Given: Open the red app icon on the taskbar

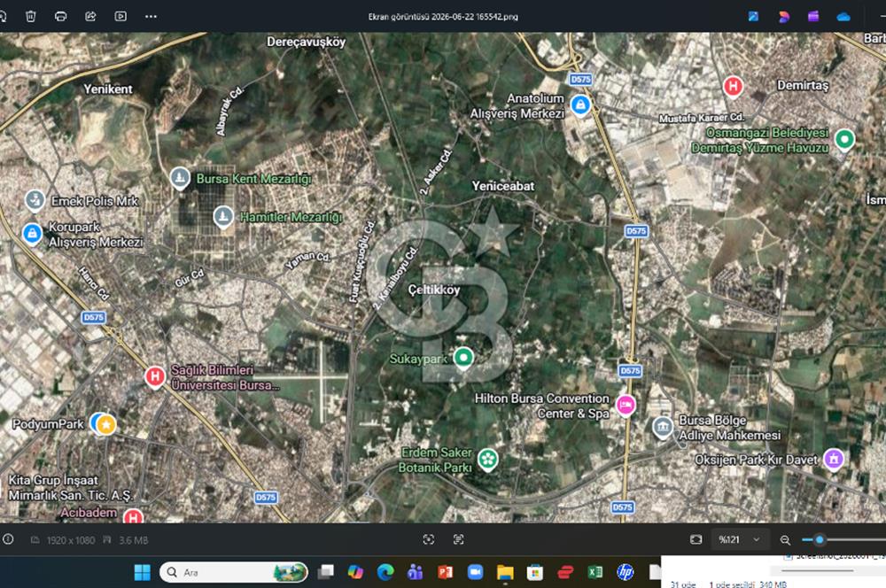Looking at the screenshot, I should pos(565,572).
